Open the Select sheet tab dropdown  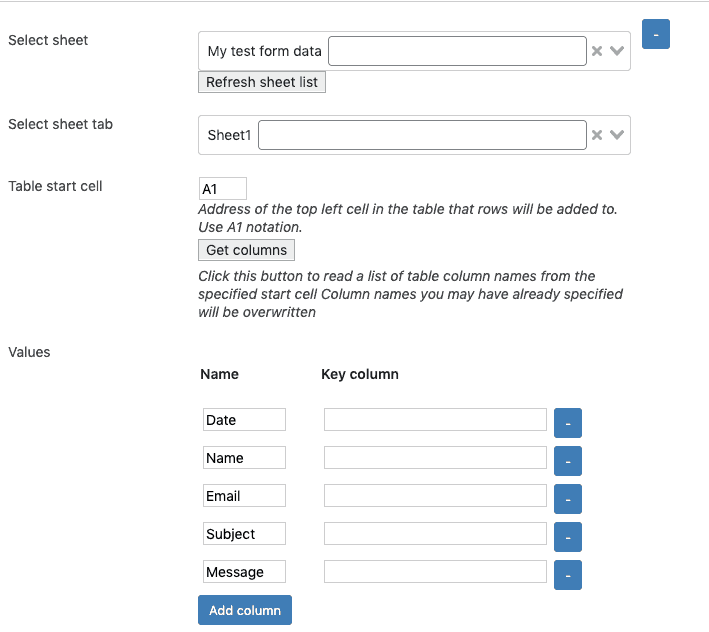(617, 135)
